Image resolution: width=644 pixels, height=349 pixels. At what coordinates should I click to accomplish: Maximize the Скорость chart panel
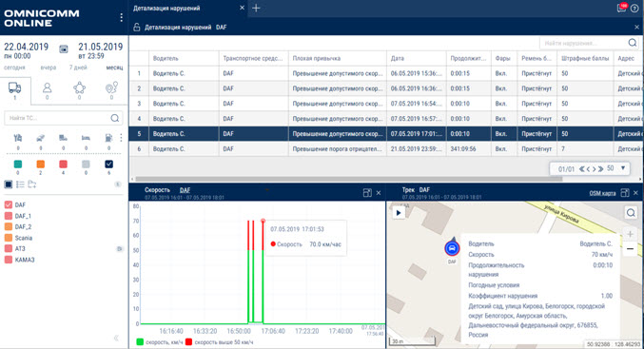pyautogui.click(x=367, y=192)
